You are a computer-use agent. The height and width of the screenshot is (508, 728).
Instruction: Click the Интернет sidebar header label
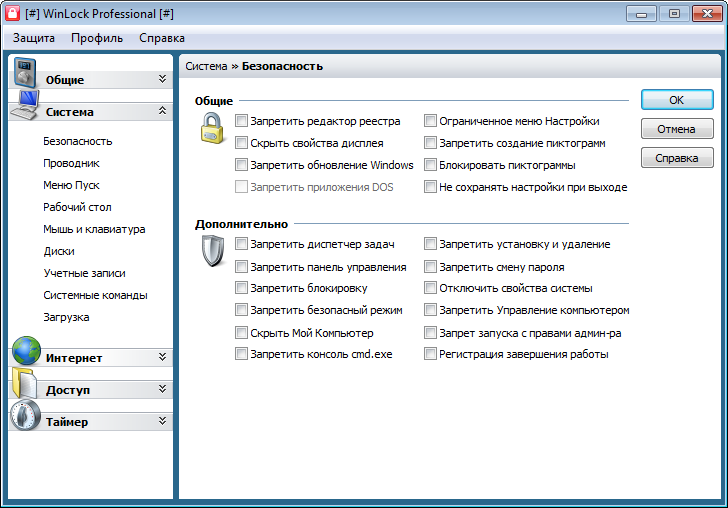click(x=74, y=358)
